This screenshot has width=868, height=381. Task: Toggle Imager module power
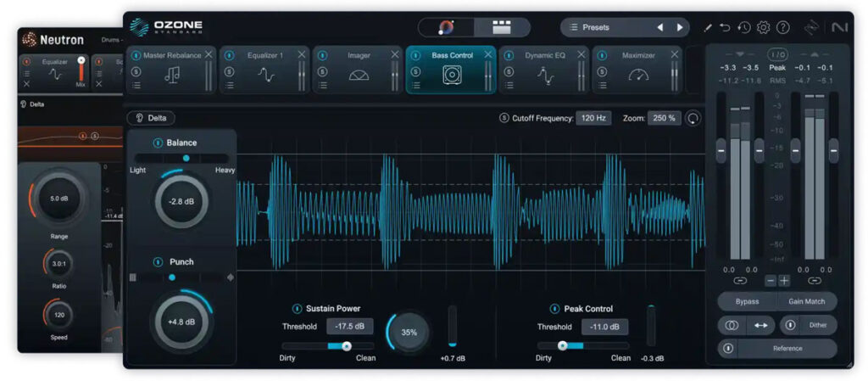point(323,55)
